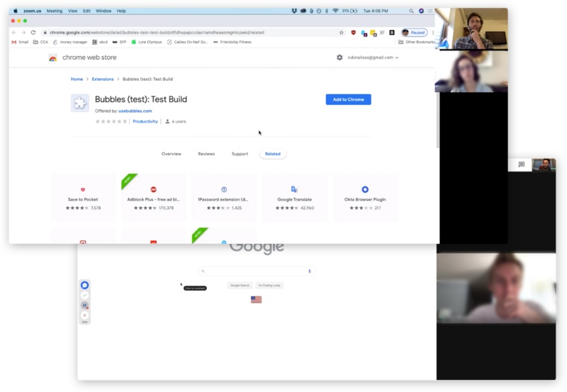Select the blurred participant video in the back Zoom window
The height and width of the screenshot is (392, 567).
[x=496, y=288]
